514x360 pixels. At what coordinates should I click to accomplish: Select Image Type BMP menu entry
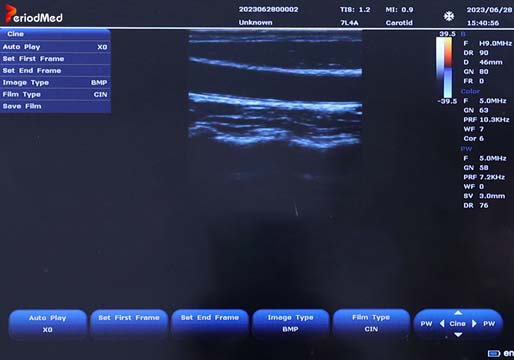[x=55, y=83]
